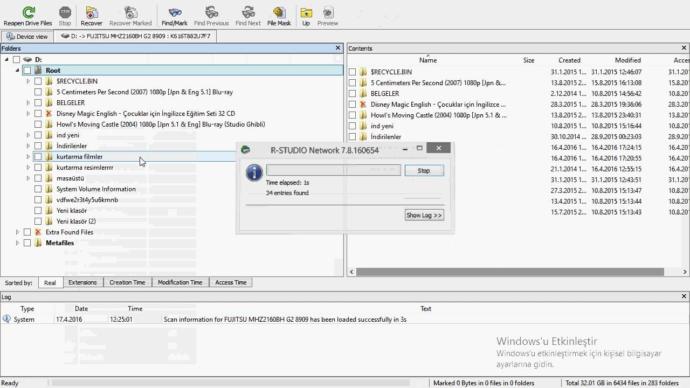
Task: Close the Log panel
Action: 684,296
